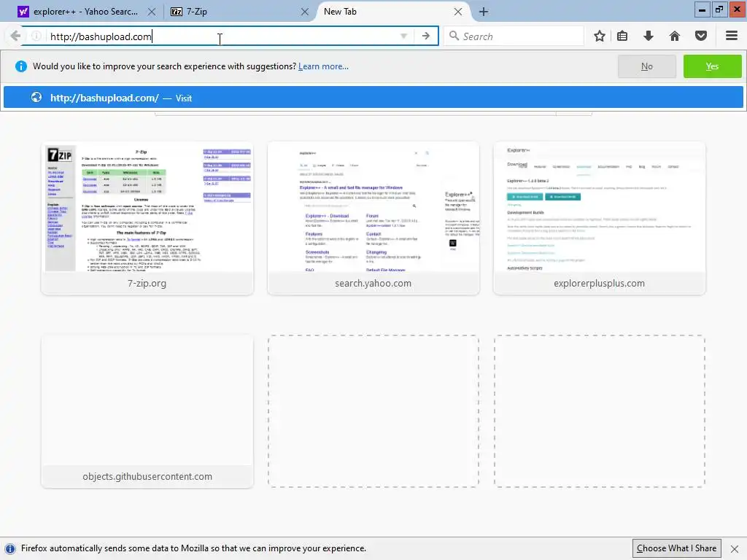Select the http://bashupload.com/ Visit suggestion
Screen dimensions: 747x560
pyautogui.click(x=373, y=98)
